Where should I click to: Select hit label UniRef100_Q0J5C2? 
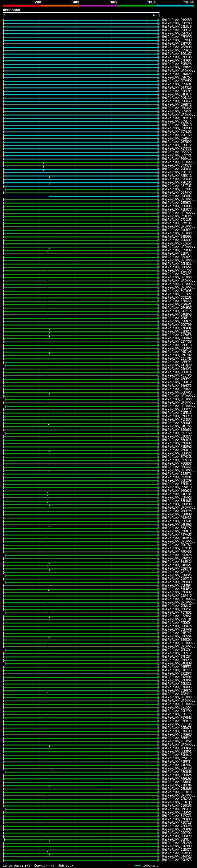point(177,165)
